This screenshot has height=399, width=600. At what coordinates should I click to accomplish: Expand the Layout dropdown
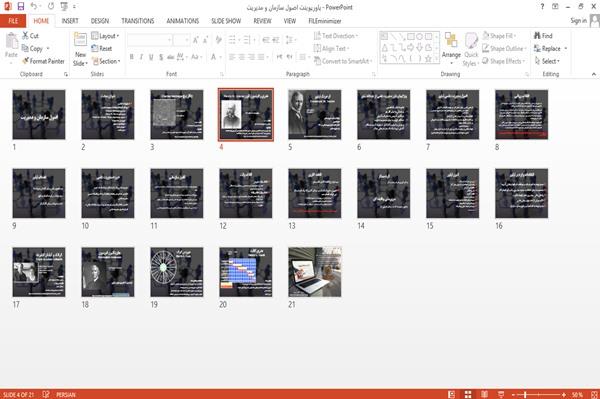pos(105,36)
